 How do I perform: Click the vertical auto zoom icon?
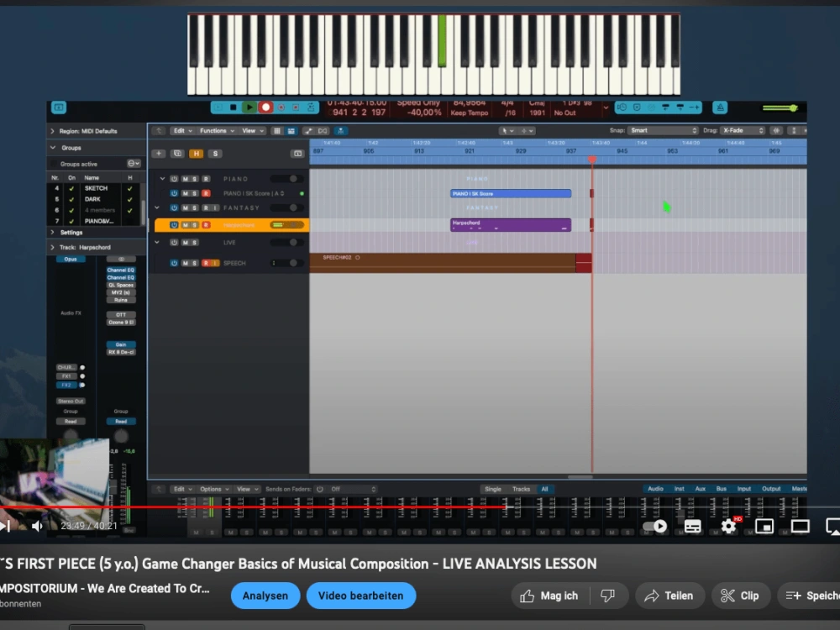point(794,131)
